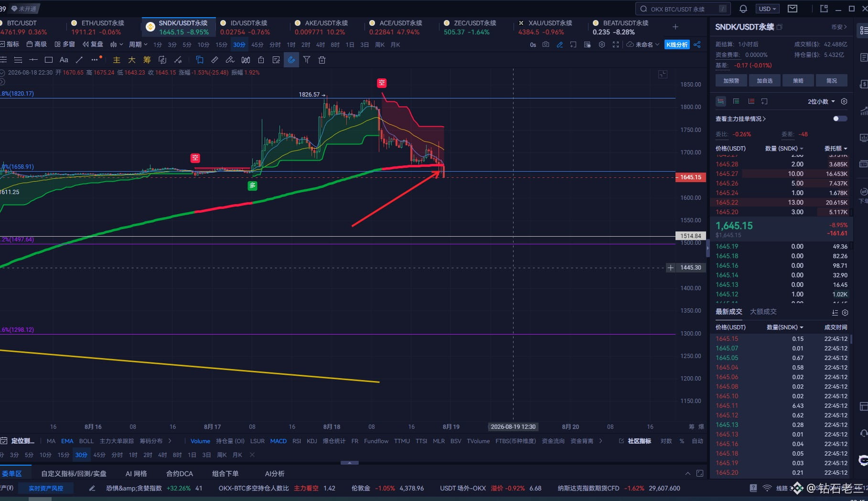Sort by 委托额 column dropdown
The width and height of the screenshot is (868, 501).
click(836, 148)
